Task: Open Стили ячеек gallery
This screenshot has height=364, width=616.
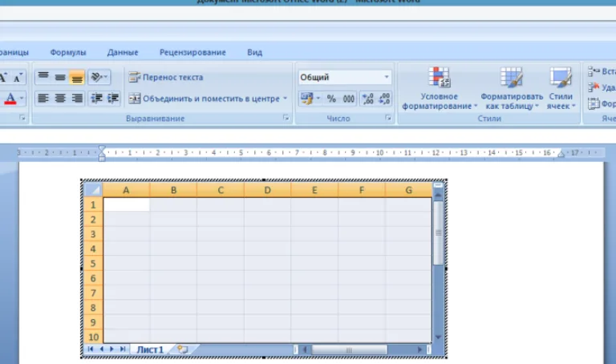Action: (561, 88)
